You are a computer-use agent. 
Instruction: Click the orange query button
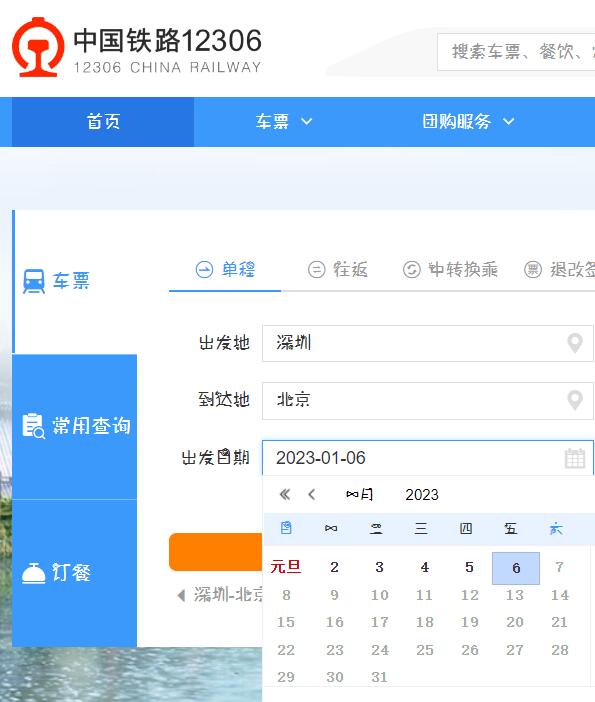(x=215, y=552)
